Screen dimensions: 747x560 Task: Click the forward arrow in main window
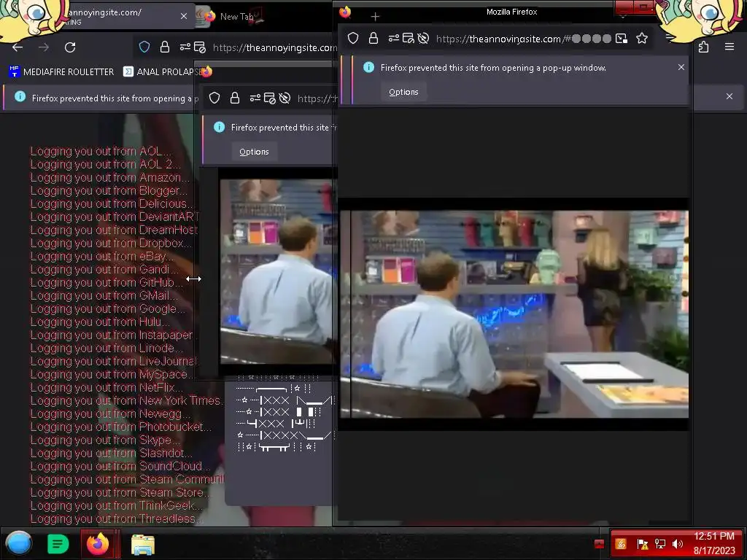pyautogui.click(x=44, y=47)
